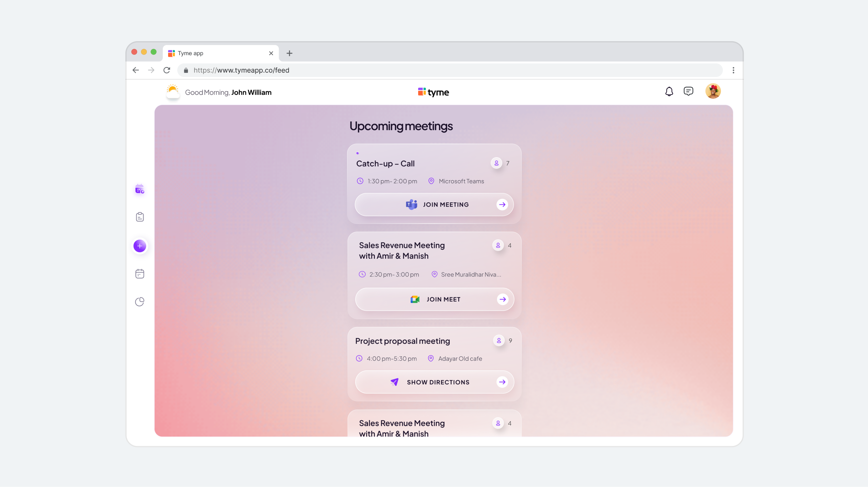The image size is (868, 487).
Task: Open a new browser tab
Action: pos(289,53)
